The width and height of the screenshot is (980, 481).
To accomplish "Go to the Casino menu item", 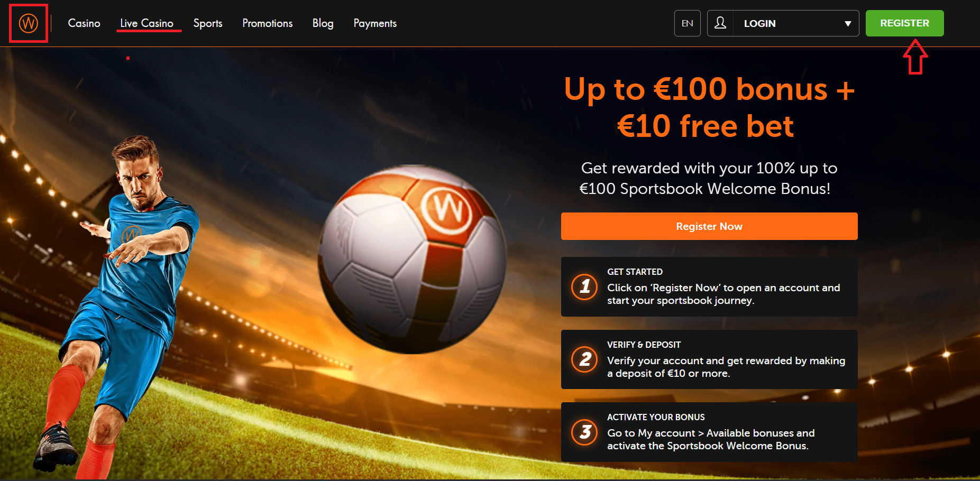I will (x=84, y=23).
